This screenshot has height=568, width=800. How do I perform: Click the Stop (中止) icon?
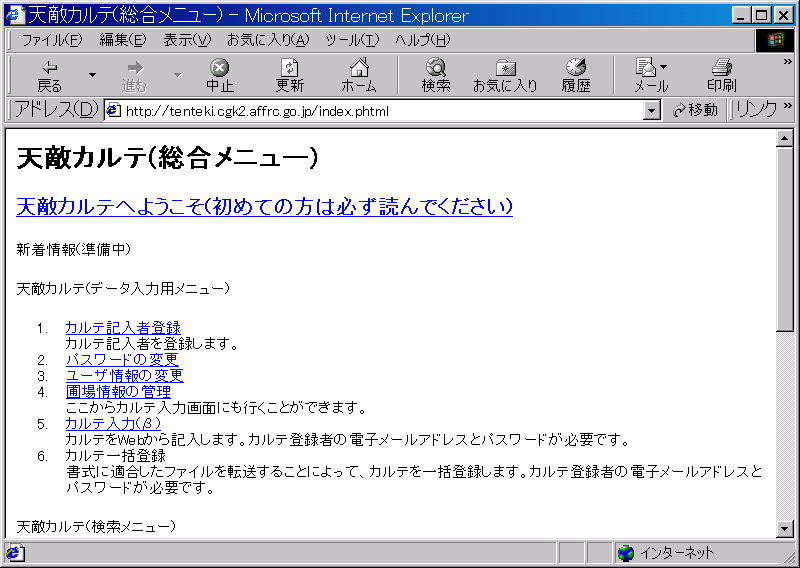pos(220,75)
